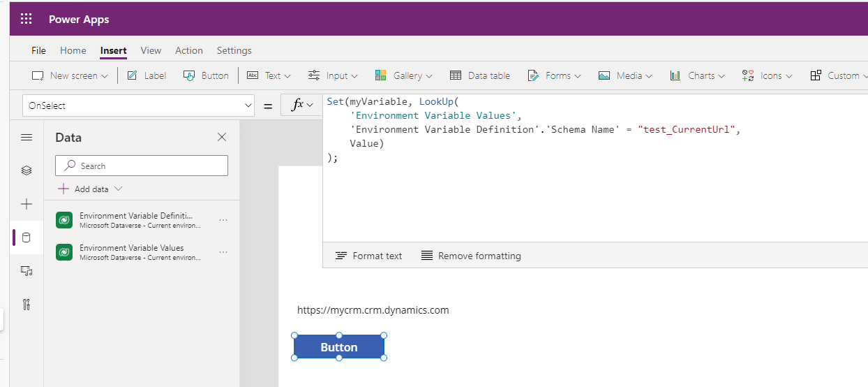Click the "test_CurrentUrl" string in formula

point(687,129)
